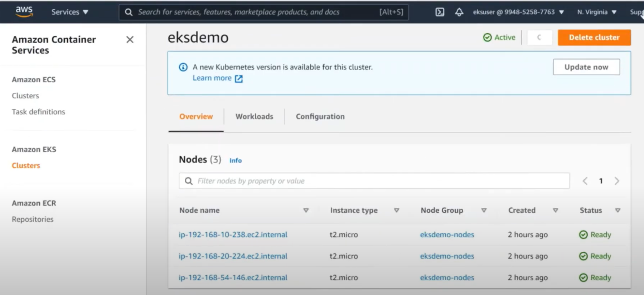Click the Update now button
Image resolution: width=644 pixels, height=295 pixels.
point(586,67)
